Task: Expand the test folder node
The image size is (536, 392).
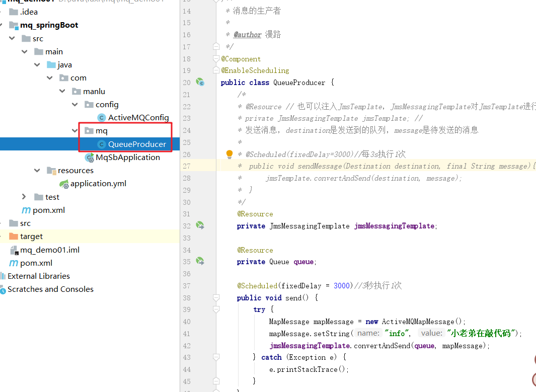Action: [x=24, y=197]
